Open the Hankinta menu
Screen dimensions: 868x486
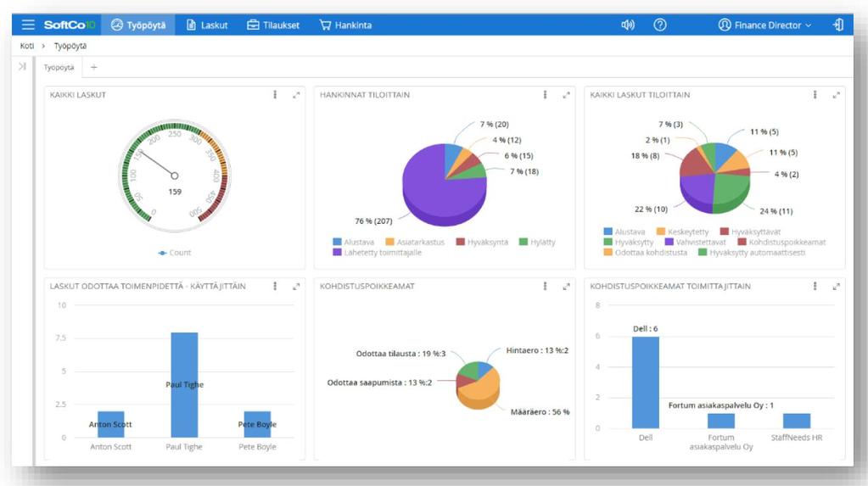345,25
